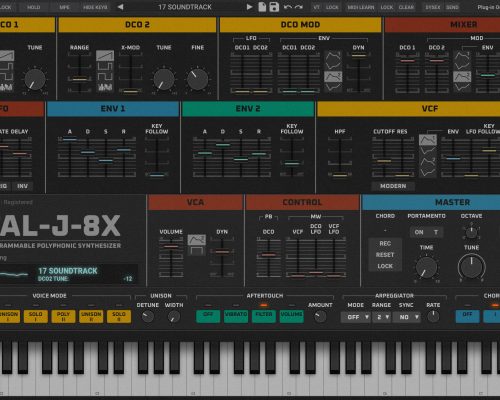Select VCF envelope 2 shape icon
The width and height of the screenshot is (500, 400).
pyautogui.click(x=428, y=161)
